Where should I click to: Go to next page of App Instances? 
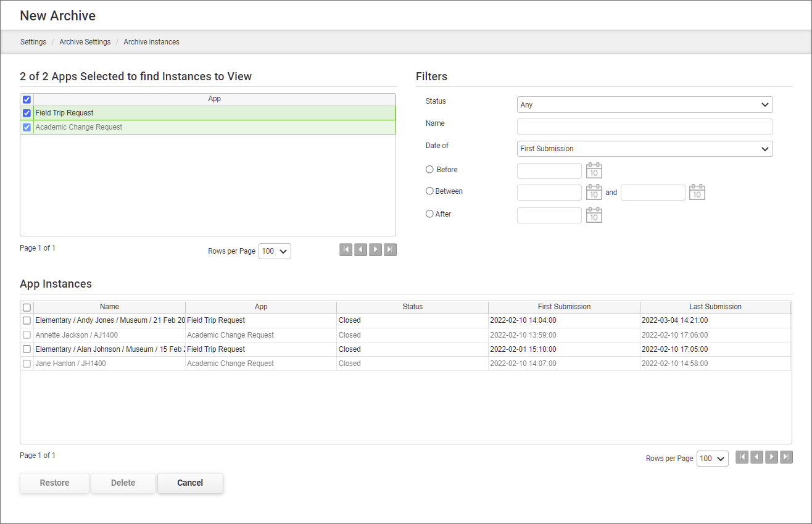[771, 457]
